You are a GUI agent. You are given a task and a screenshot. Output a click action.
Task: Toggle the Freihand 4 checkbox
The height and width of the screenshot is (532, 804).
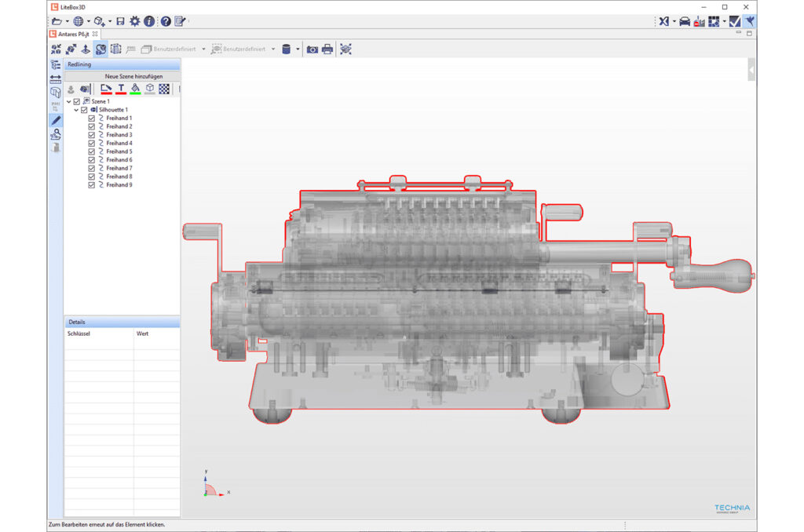tap(92, 143)
